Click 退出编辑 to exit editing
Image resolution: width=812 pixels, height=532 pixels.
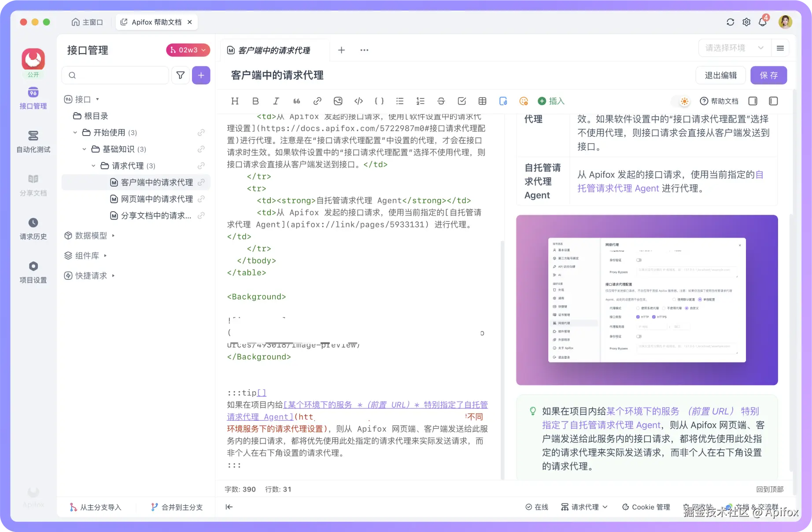click(721, 75)
